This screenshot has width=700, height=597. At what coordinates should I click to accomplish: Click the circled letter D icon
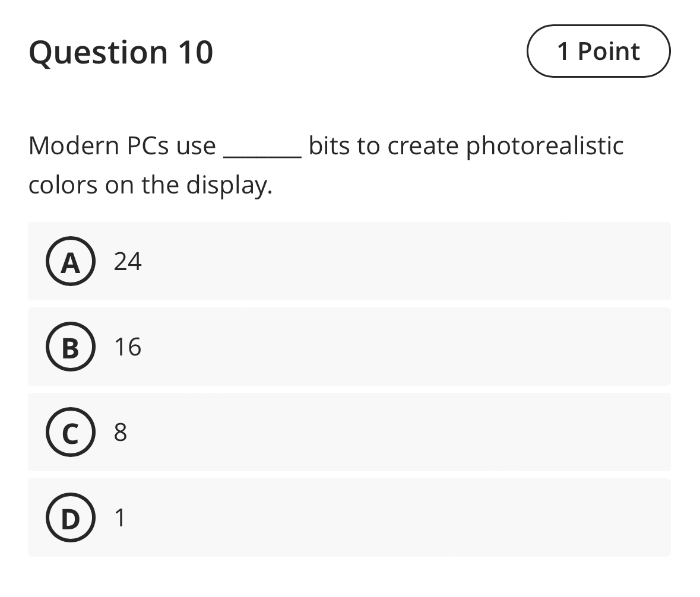point(70,518)
